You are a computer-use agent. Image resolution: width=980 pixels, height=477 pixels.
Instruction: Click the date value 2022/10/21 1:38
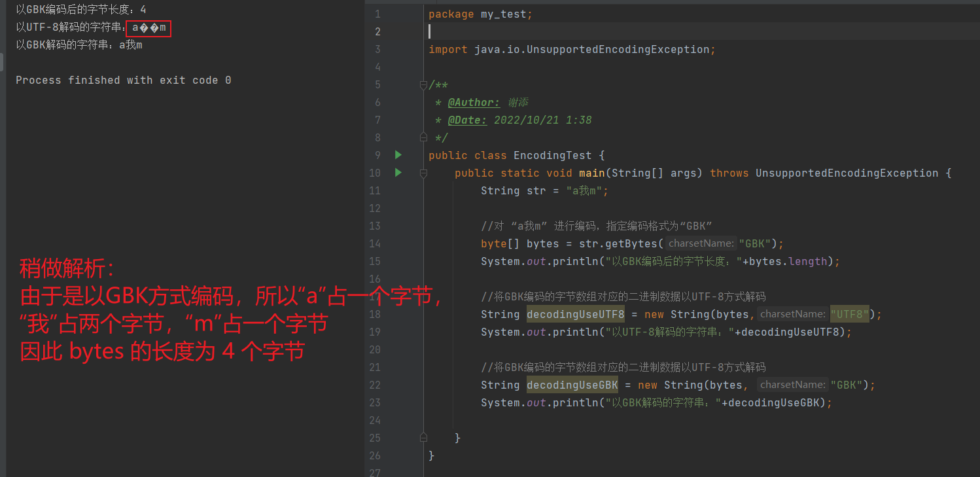(x=543, y=120)
